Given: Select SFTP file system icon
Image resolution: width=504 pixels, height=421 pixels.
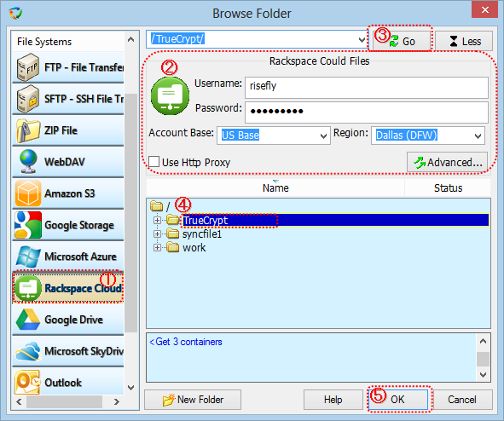Looking at the screenshot, I should click(28, 99).
